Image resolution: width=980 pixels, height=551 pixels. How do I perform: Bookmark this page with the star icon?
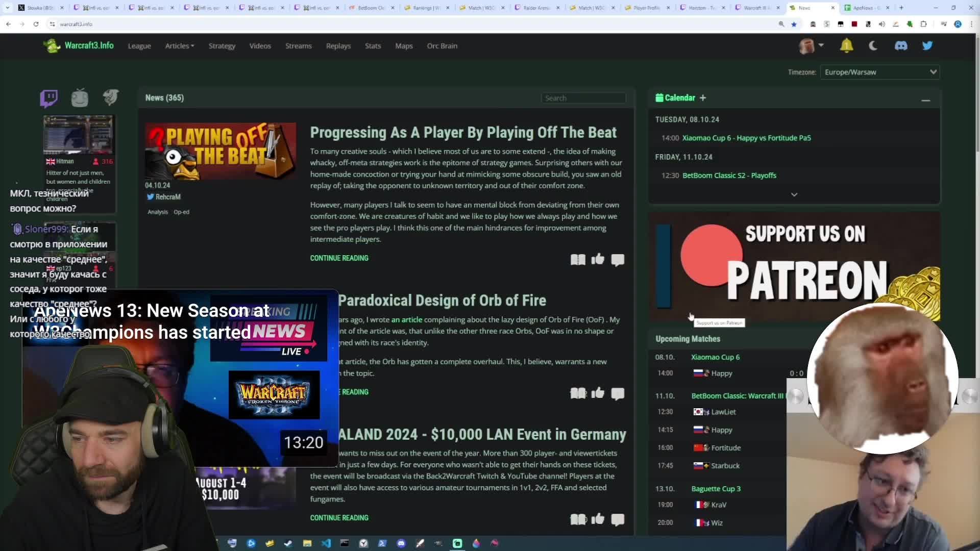click(x=794, y=24)
